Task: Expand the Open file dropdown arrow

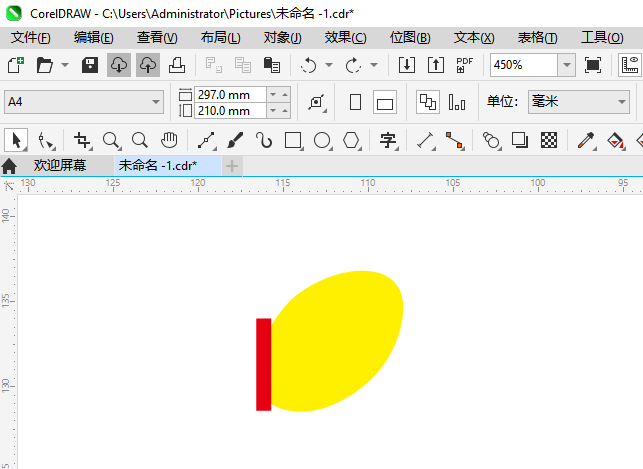Action: [x=65, y=65]
